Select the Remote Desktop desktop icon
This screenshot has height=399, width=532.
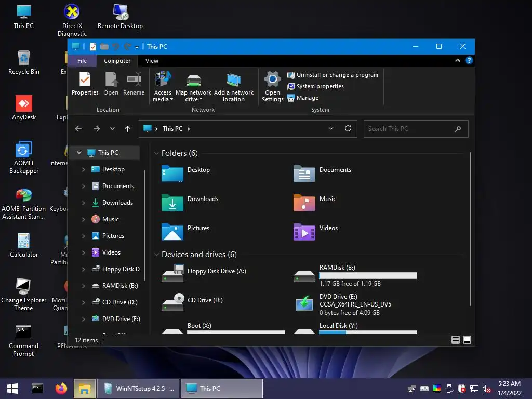[120, 16]
